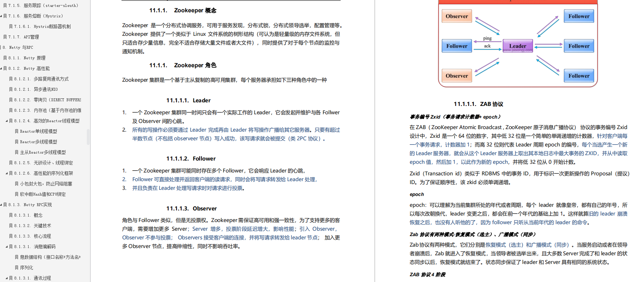Click bookmark icon beside 7.1.7. API管理
This screenshot has height=282, width=644.
5,37
